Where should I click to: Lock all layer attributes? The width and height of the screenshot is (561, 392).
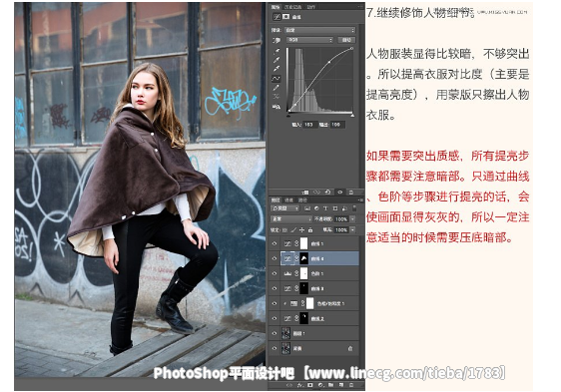point(310,230)
